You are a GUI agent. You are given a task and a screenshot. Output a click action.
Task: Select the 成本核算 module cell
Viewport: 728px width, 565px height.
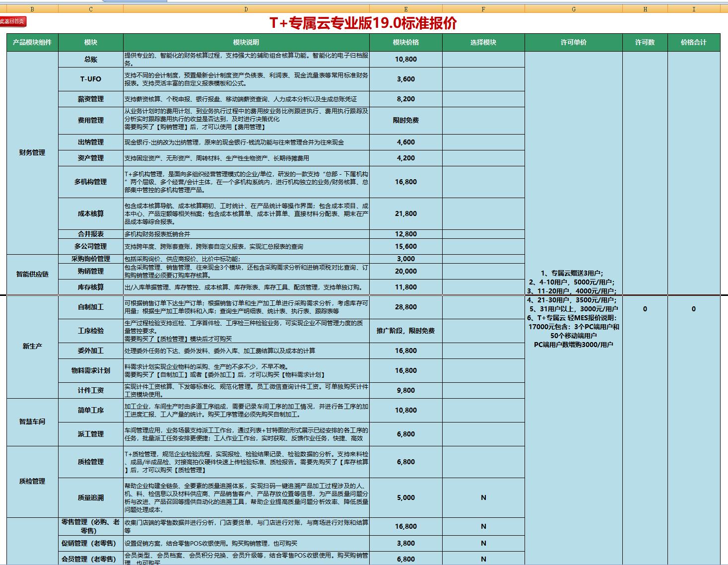(90, 213)
